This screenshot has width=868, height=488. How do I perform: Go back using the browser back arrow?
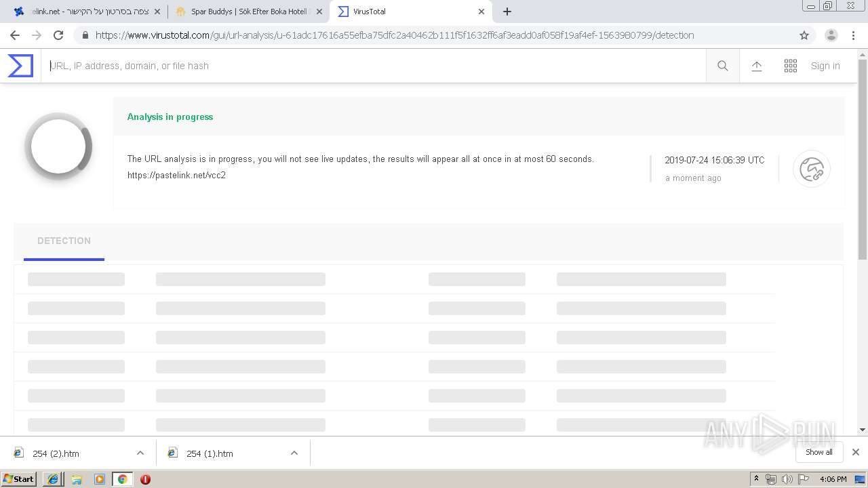point(15,35)
